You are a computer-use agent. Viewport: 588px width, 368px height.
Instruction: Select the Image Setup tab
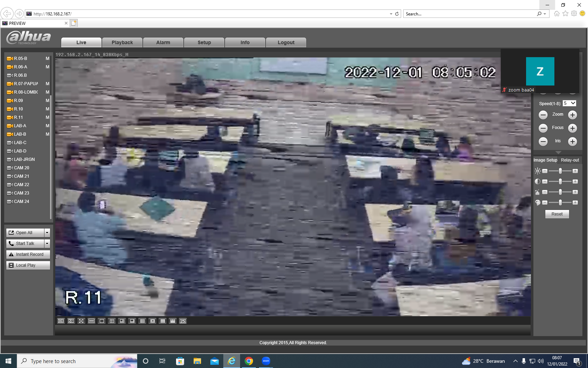[x=545, y=160]
